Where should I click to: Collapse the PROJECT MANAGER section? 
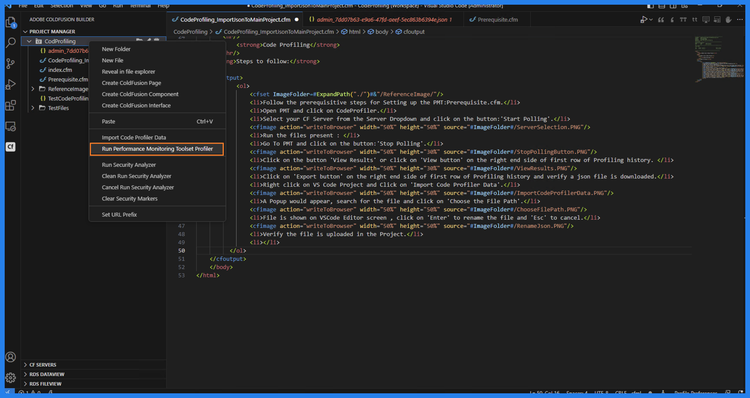pos(25,32)
